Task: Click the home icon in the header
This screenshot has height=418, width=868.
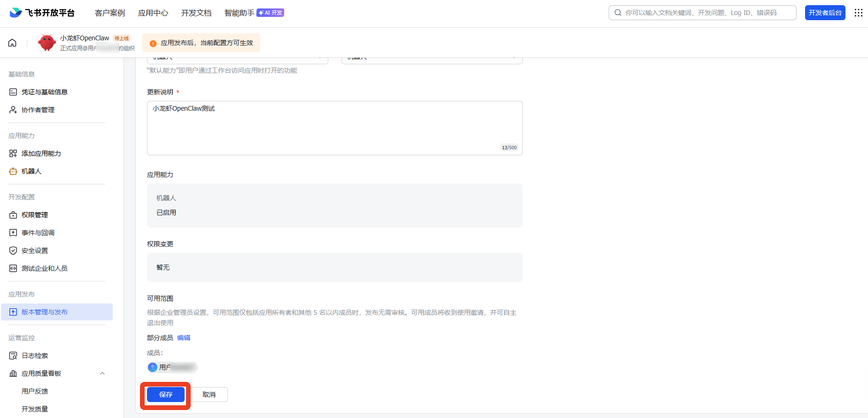Action: tap(12, 43)
